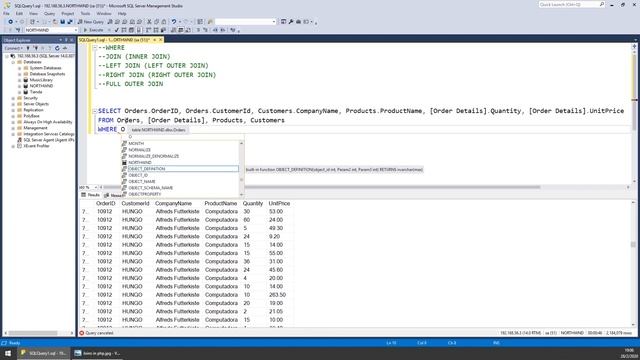
Task: Open the Query menu
Action: (49, 13)
